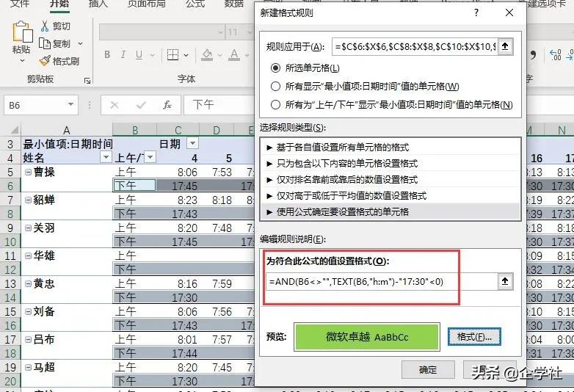Click the Copy icon

[x=45, y=43]
